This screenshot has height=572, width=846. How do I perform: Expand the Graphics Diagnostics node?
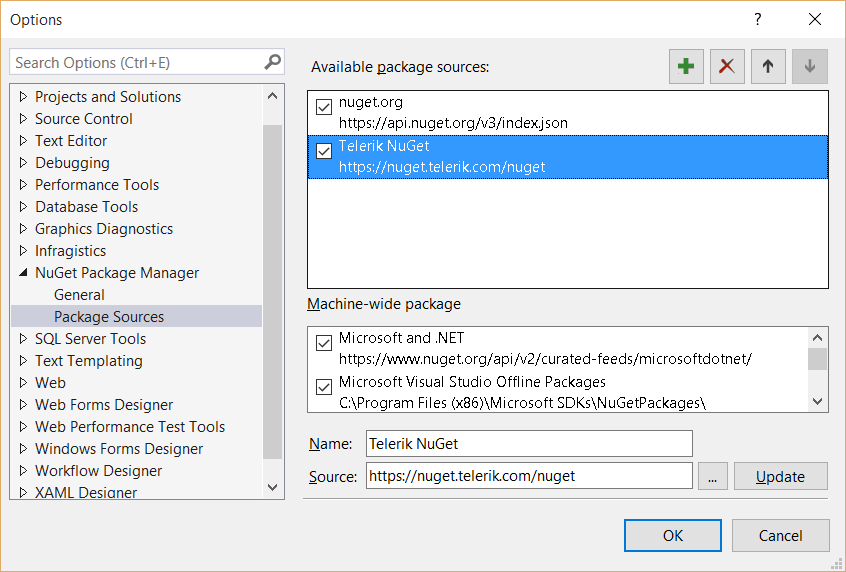(x=23, y=229)
